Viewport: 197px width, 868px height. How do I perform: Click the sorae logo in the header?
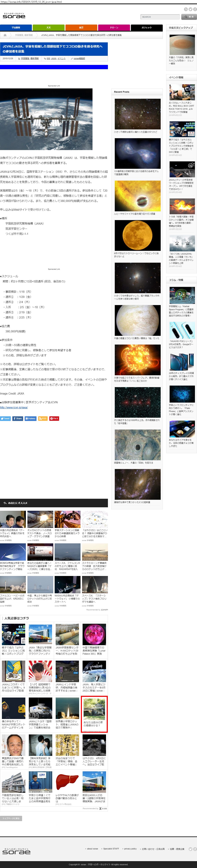pos(14,16)
